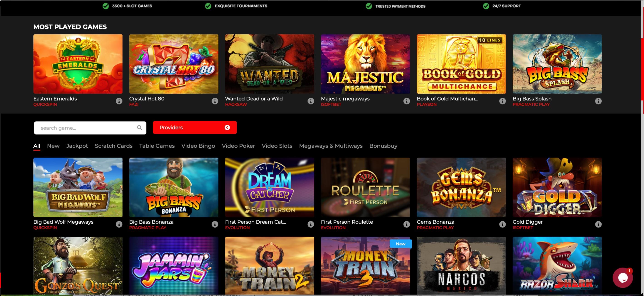The height and width of the screenshot is (296, 644).
Task: Launch Eastern Emeralds game thumbnail
Action: (78, 64)
